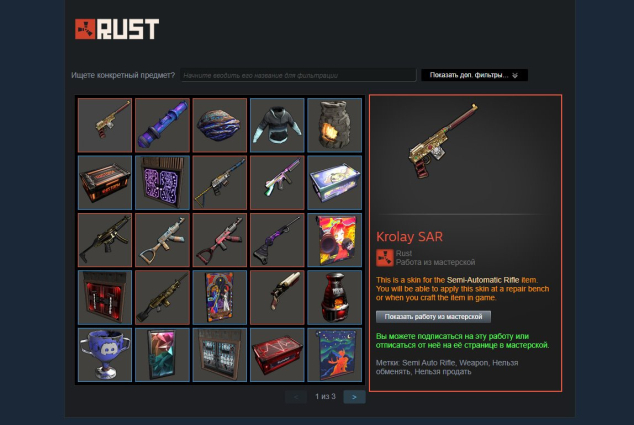The image size is (634, 425).
Task: Go to previous inventory page
Action: [x=296, y=397]
